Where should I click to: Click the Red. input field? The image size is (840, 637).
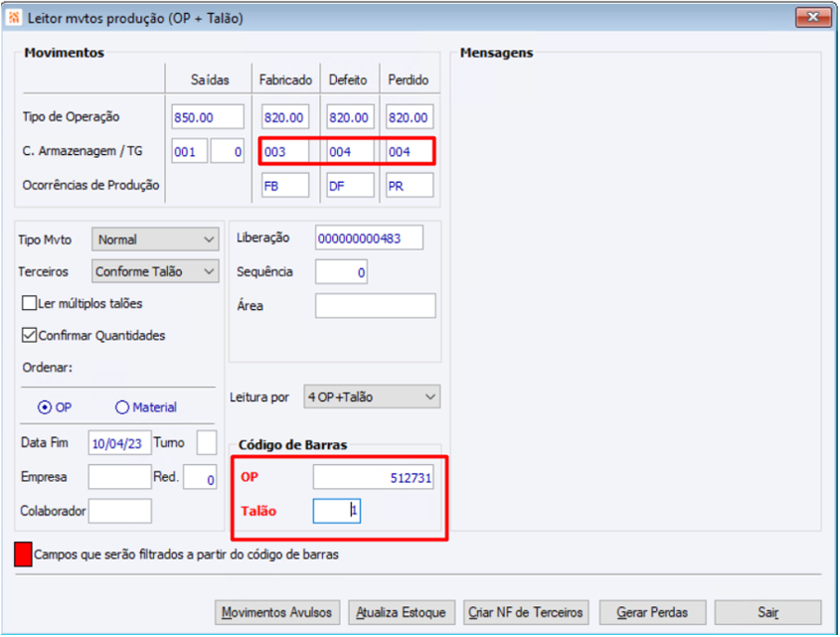pyautogui.click(x=200, y=477)
